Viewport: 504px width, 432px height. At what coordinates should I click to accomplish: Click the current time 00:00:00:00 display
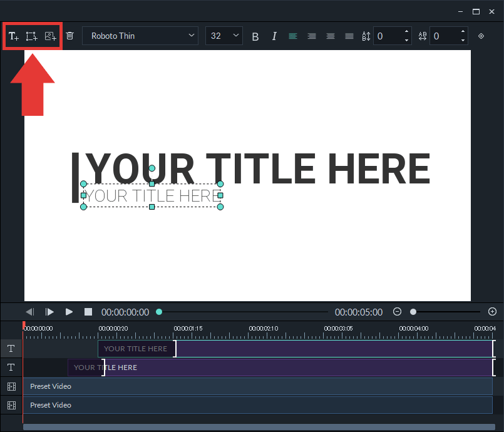click(125, 312)
